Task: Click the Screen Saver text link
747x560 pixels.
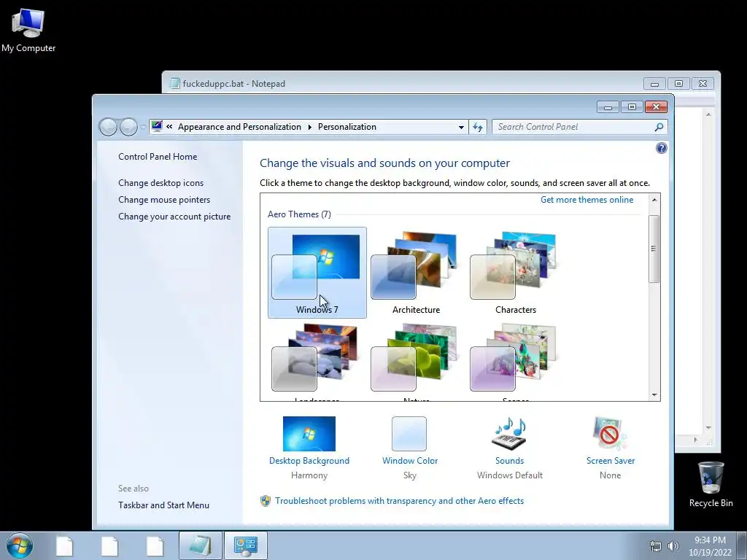Action: click(x=611, y=461)
